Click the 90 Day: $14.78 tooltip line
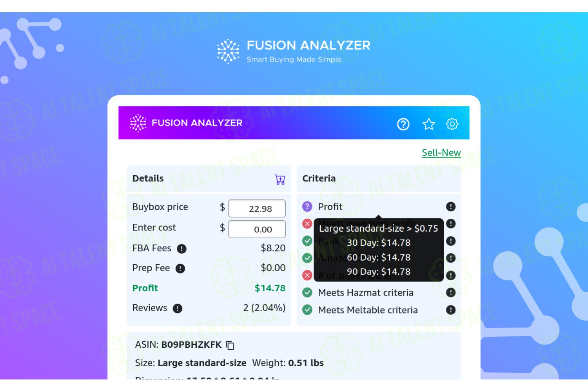This screenshot has width=588, height=392. tap(379, 272)
